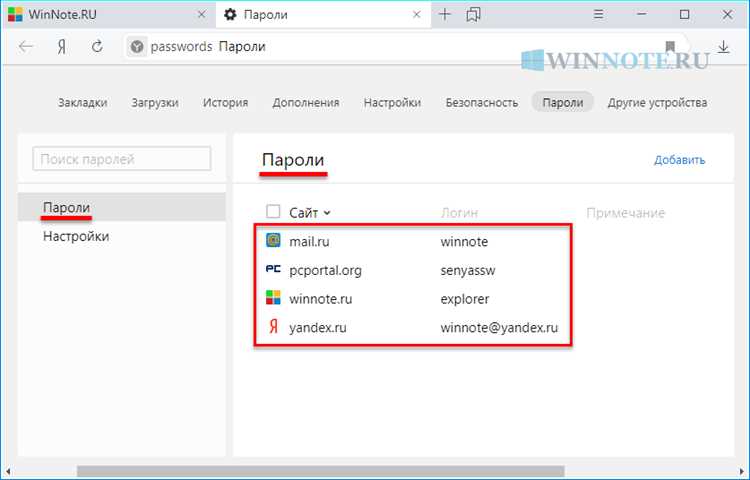The width and height of the screenshot is (750, 480).
Task: Select the Пароли top navigation pill
Action: [562, 102]
